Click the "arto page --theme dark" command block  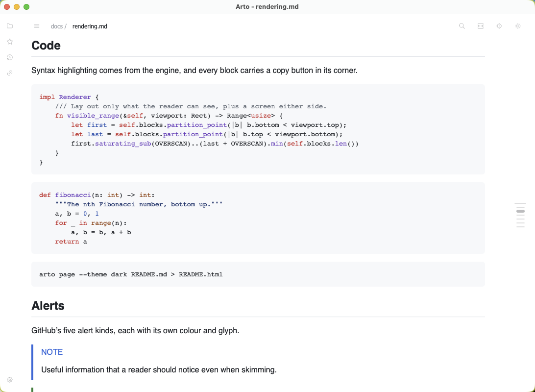pyautogui.click(x=258, y=274)
